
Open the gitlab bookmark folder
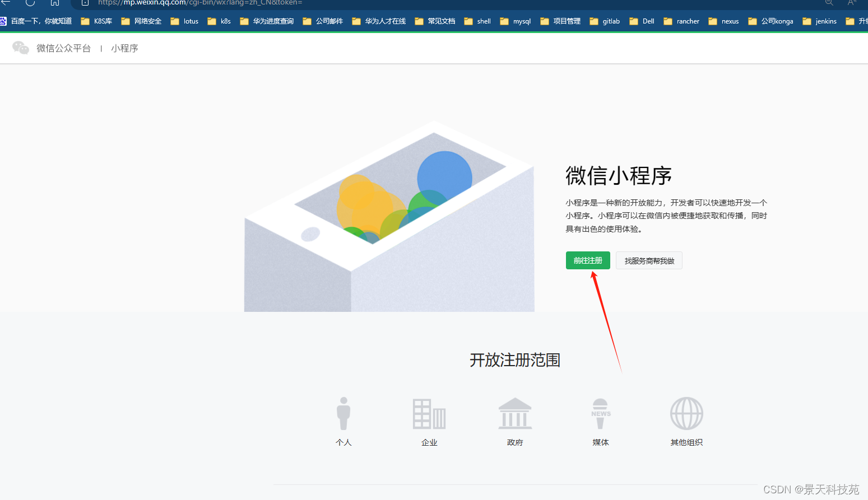605,21
